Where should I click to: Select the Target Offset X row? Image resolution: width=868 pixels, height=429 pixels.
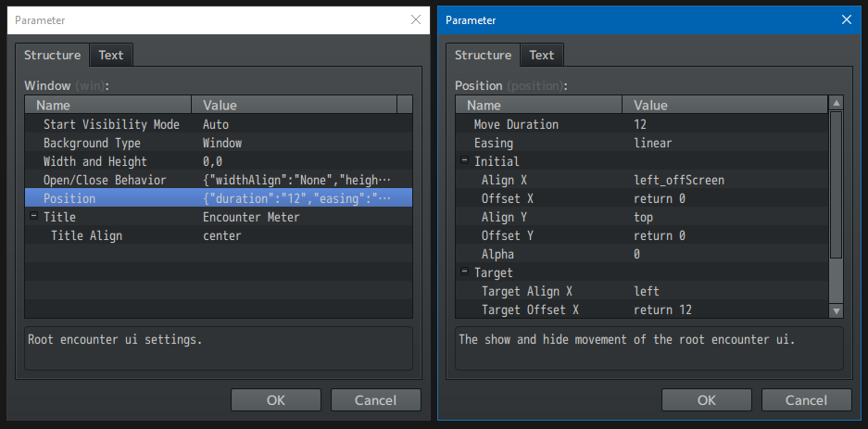click(x=642, y=309)
